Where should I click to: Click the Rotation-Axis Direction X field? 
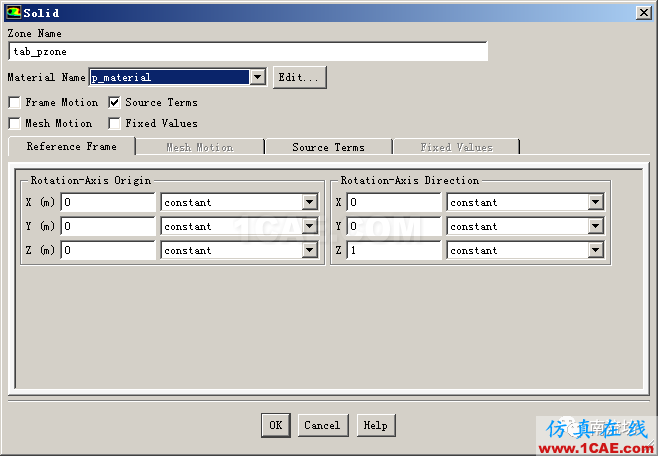point(394,203)
